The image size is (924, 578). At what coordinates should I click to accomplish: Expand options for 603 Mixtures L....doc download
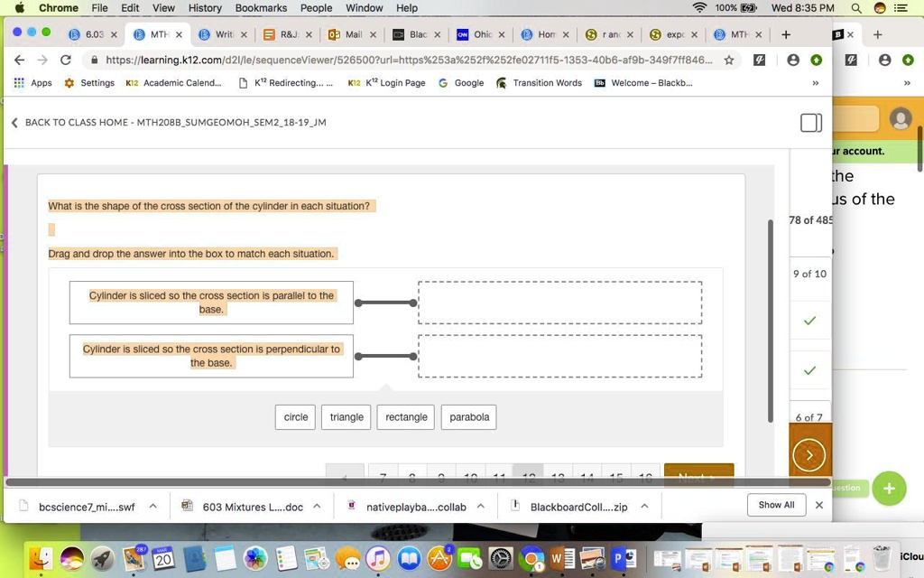[x=317, y=506]
